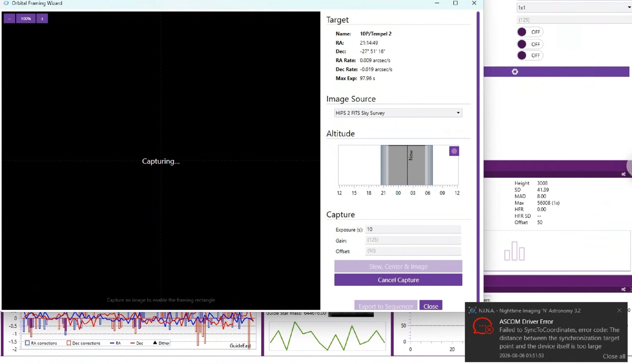
Task: Click the Gain input field in Capture
Action: (413, 240)
